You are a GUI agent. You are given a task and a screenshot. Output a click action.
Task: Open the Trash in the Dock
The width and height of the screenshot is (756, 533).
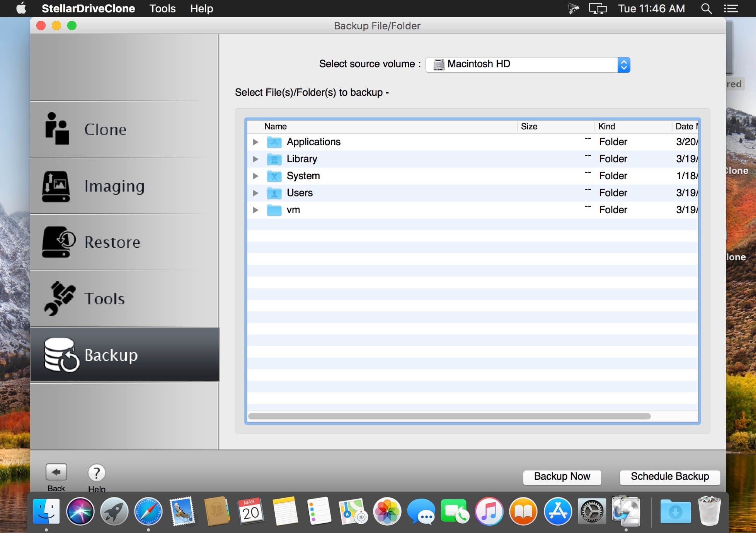(x=710, y=511)
